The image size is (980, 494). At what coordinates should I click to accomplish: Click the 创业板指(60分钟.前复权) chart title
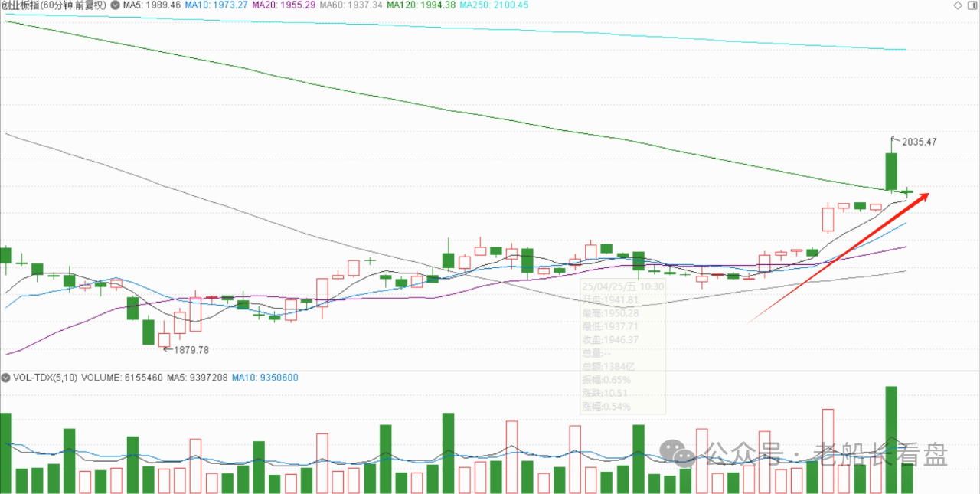tap(54, 5)
